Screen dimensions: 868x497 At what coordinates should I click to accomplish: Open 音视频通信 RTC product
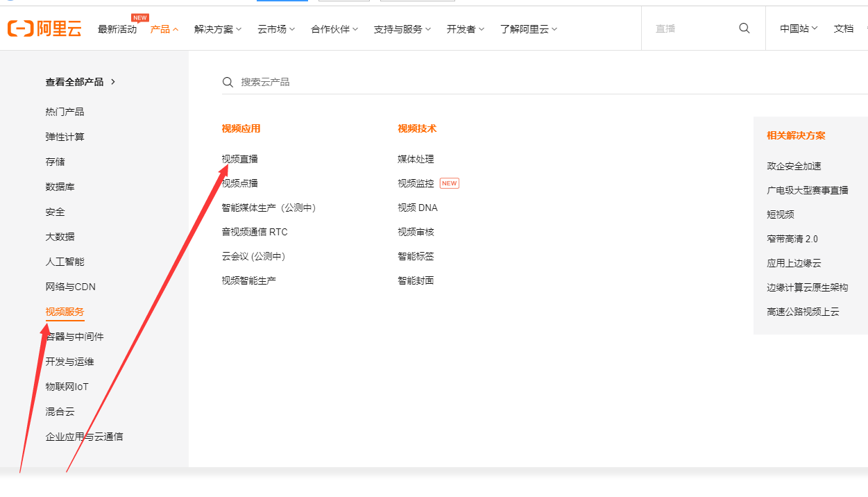[255, 232]
